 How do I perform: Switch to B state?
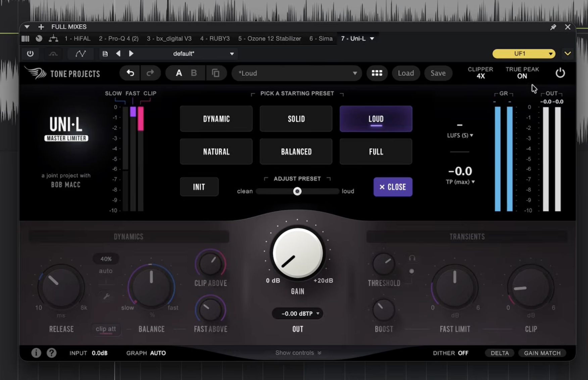click(x=194, y=73)
